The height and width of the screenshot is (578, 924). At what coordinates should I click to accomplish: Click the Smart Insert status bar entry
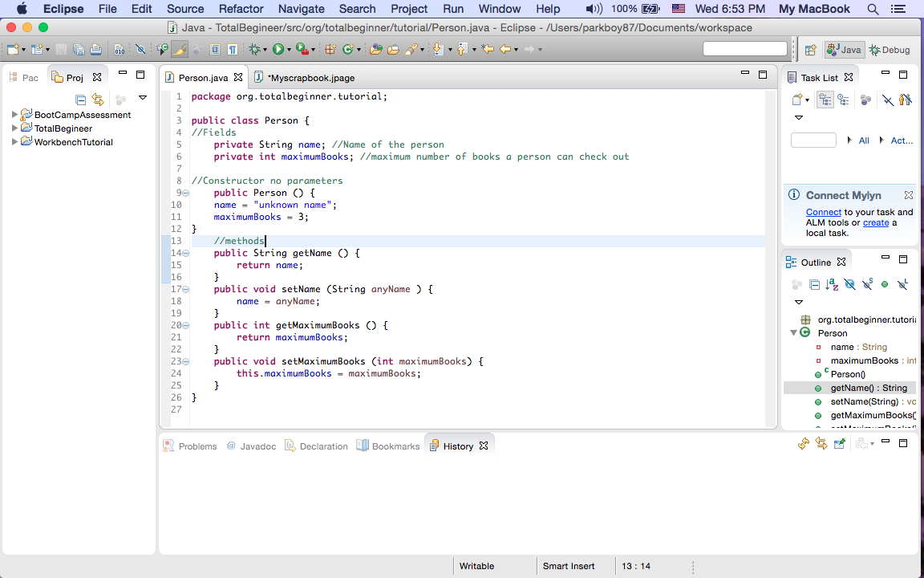(569, 566)
